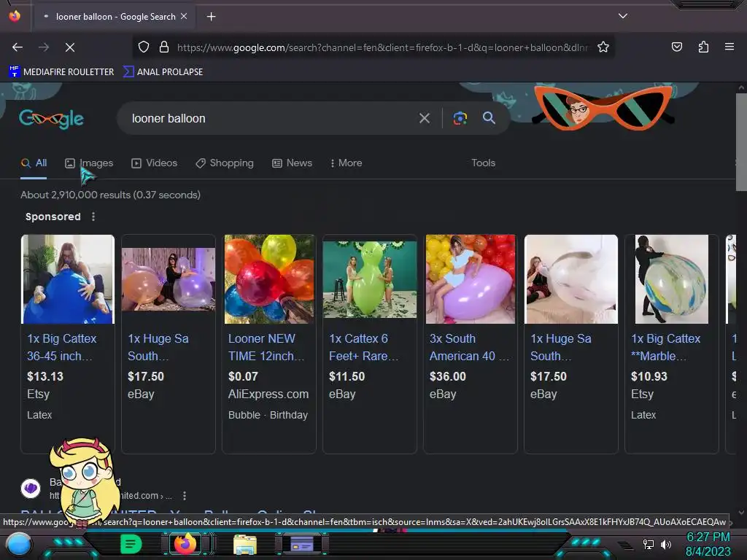Open the MEDIAFIRE ROULETTER bookmark
This screenshot has height=560, width=747.
61,72
